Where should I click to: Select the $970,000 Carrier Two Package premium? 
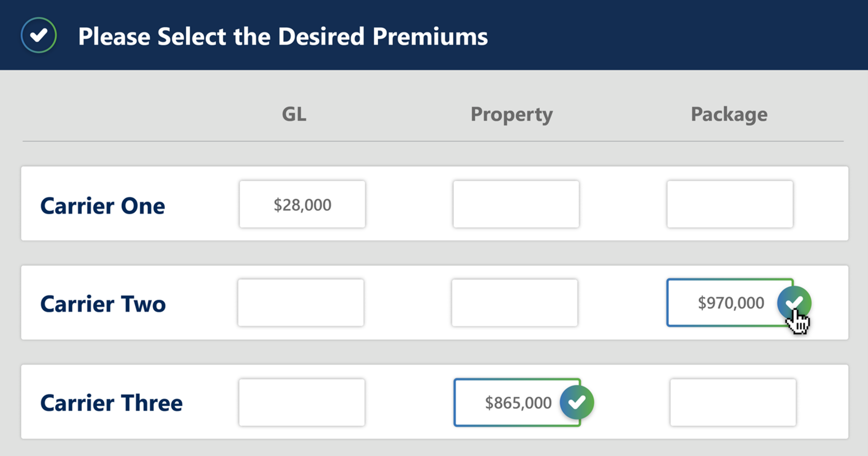723,303
